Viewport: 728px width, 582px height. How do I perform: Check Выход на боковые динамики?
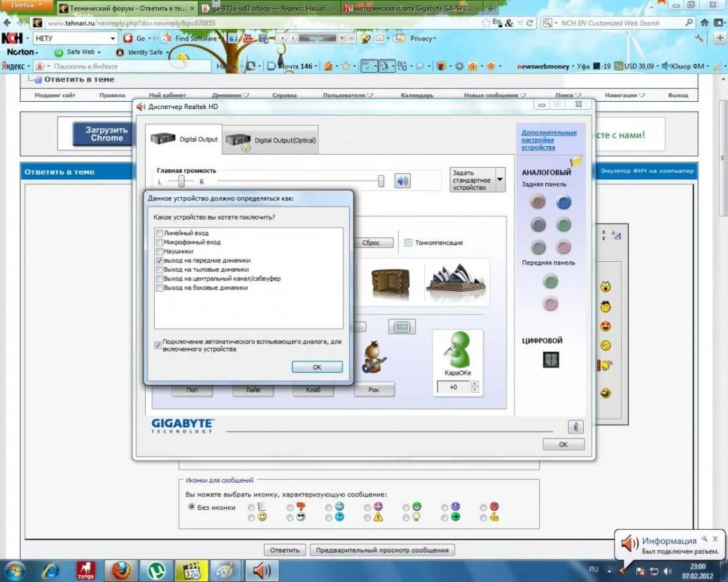[159, 288]
